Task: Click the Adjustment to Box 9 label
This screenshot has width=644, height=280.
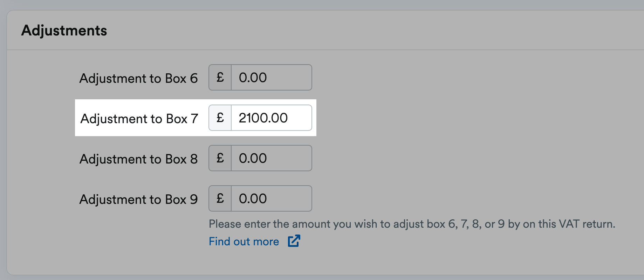Action: (x=138, y=199)
